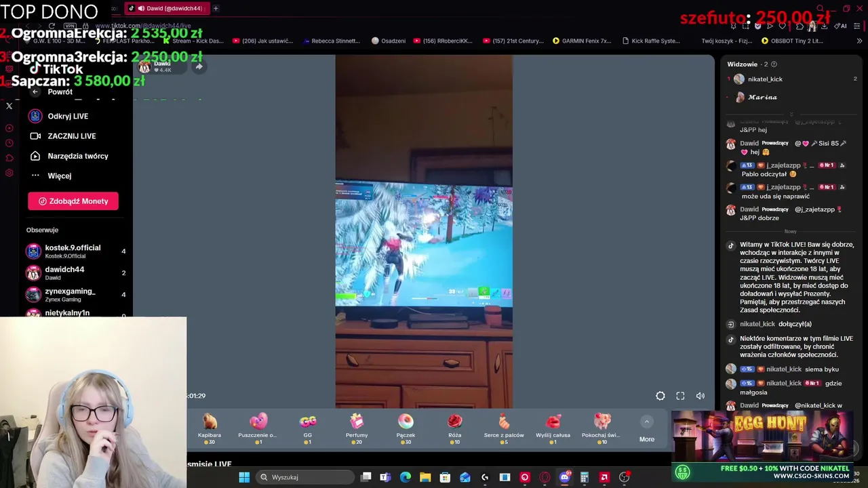Open GARMIN Fenix 7x bookmark

click(582, 41)
